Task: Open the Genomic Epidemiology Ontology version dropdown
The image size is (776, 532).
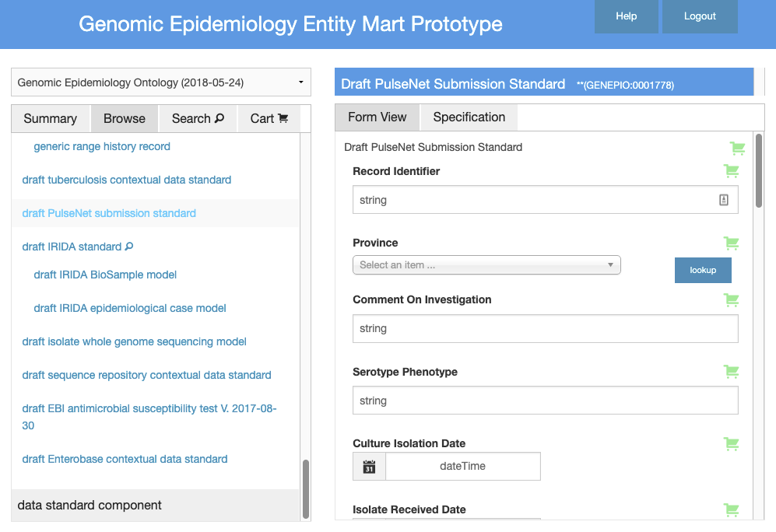Action: (x=160, y=82)
